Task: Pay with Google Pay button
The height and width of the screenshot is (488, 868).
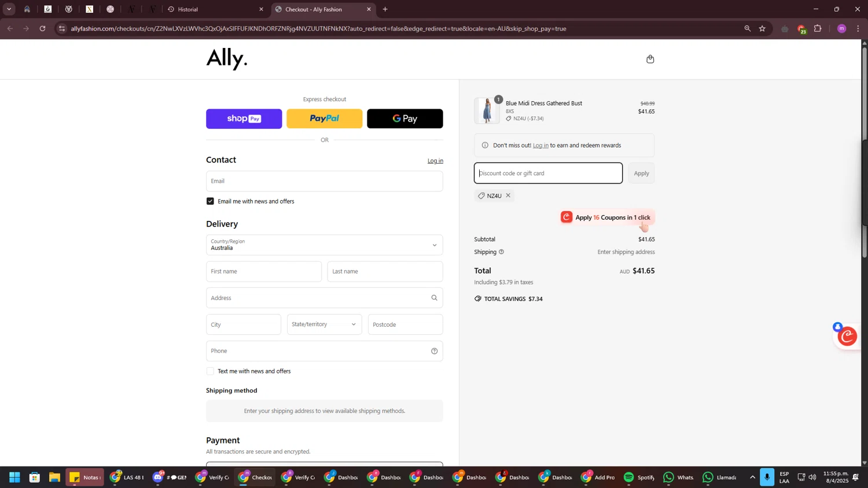Action: tap(404, 119)
